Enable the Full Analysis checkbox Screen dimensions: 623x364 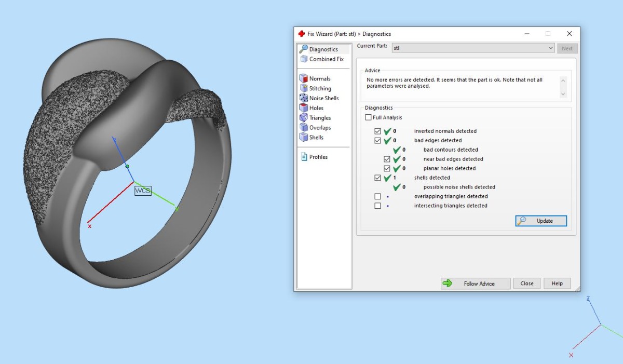point(368,117)
